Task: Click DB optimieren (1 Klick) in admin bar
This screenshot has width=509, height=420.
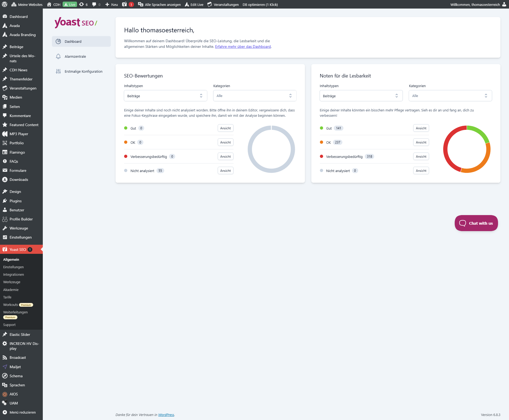Action: [x=260, y=5]
